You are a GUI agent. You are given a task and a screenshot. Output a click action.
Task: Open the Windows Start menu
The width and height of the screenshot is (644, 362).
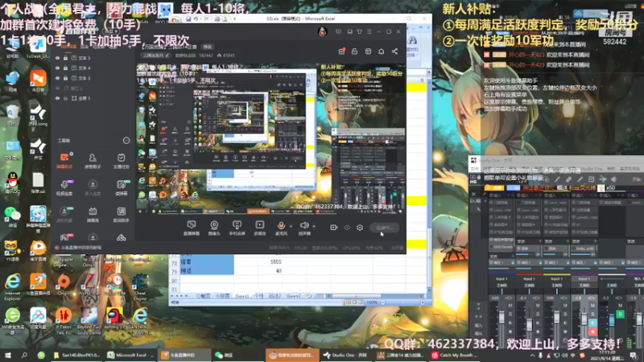tap(8, 355)
